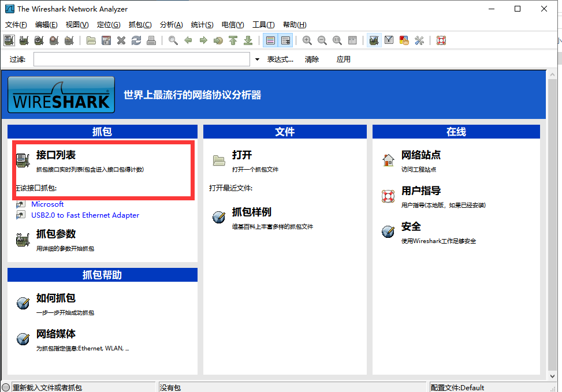Edit capture filters toolbar icon
This screenshot has height=392, width=562.
coord(374,40)
